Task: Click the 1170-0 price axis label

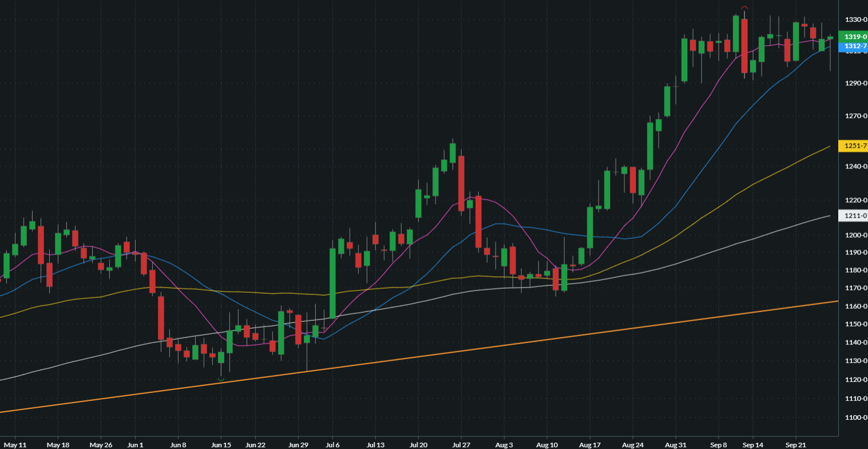Action: click(856, 288)
